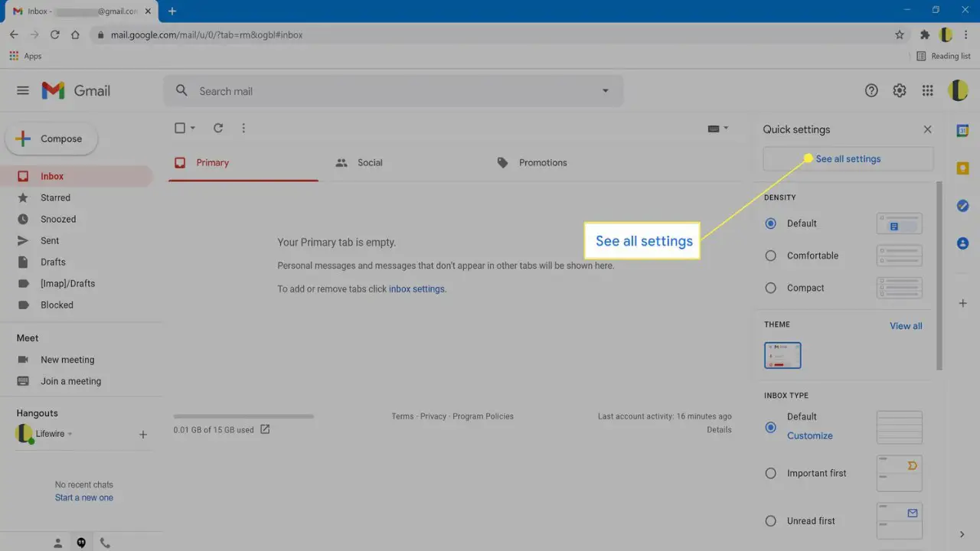Open the Google apps grid
This screenshot has width=980, height=551.
[928, 90]
